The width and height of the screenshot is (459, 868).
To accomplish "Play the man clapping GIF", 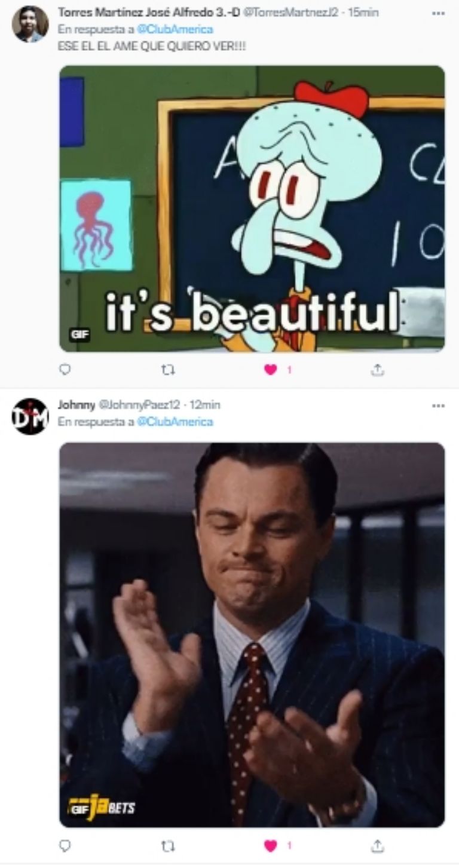I will [252, 635].
